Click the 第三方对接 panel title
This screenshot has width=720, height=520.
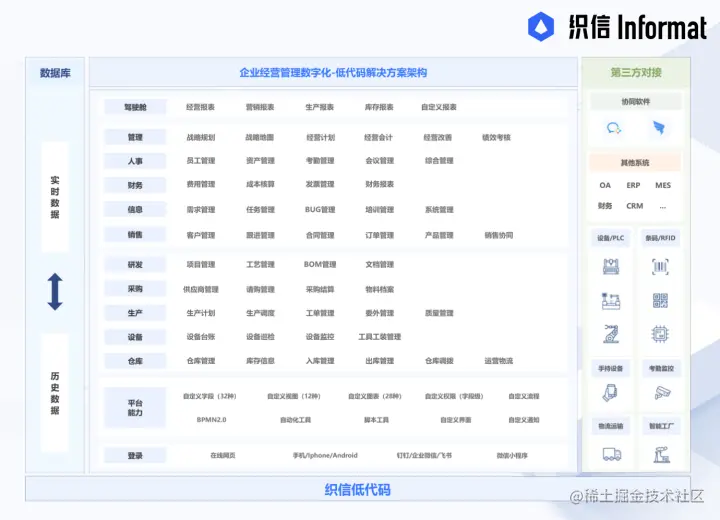click(x=636, y=73)
